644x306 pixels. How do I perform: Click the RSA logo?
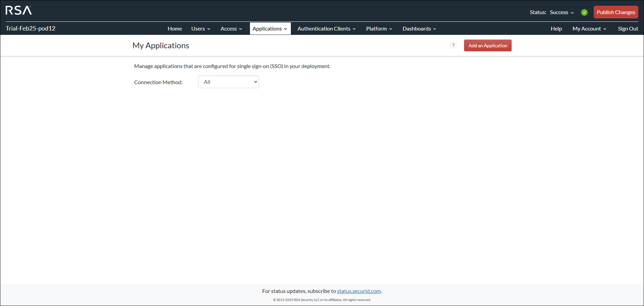18,10
